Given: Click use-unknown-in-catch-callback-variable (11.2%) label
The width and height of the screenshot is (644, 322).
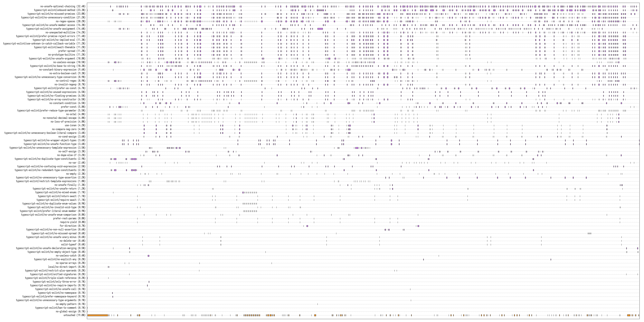Looking at the screenshot, I should (x=44, y=44).
